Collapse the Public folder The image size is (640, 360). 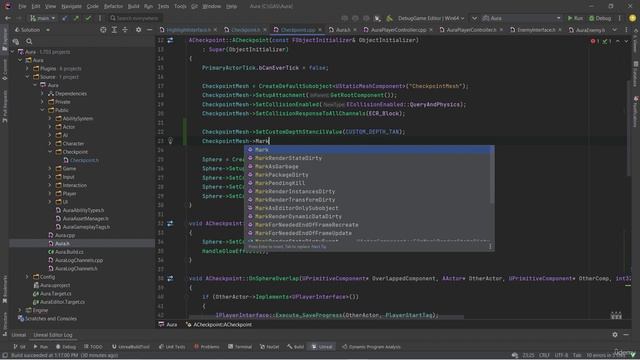pyautogui.click(x=42, y=110)
